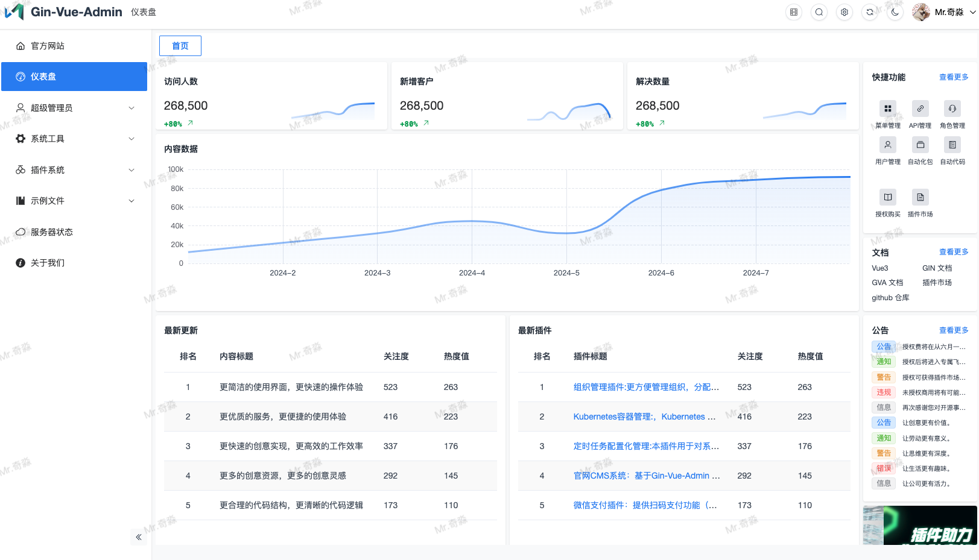This screenshot has height=560, width=979.
Task: Click the search icon in the header
Action: [819, 11]
